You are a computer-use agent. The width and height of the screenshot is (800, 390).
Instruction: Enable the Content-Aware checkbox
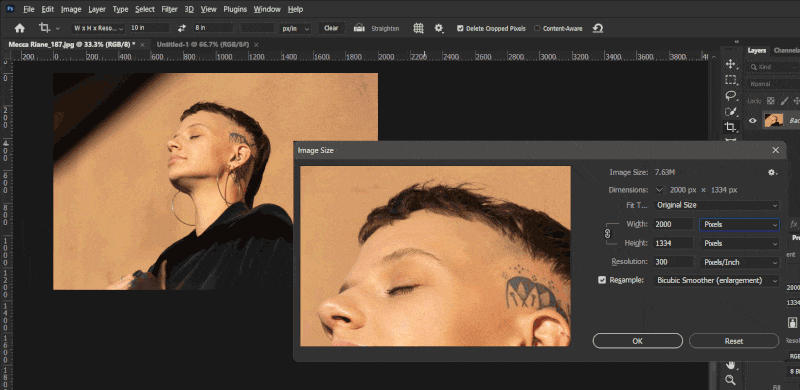537,29
